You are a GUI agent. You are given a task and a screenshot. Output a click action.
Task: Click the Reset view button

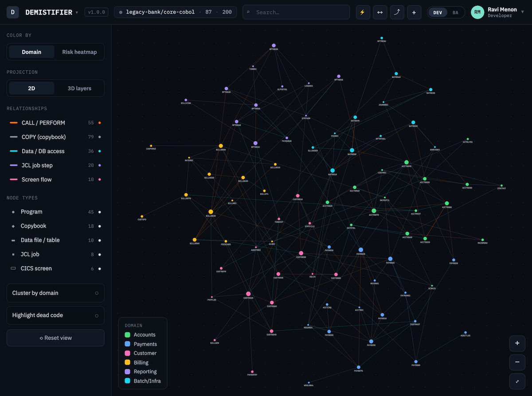[55, 338]
